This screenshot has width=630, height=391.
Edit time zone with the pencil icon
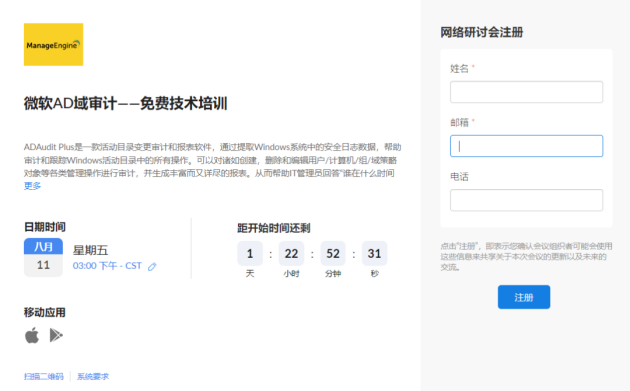point(152,266)
